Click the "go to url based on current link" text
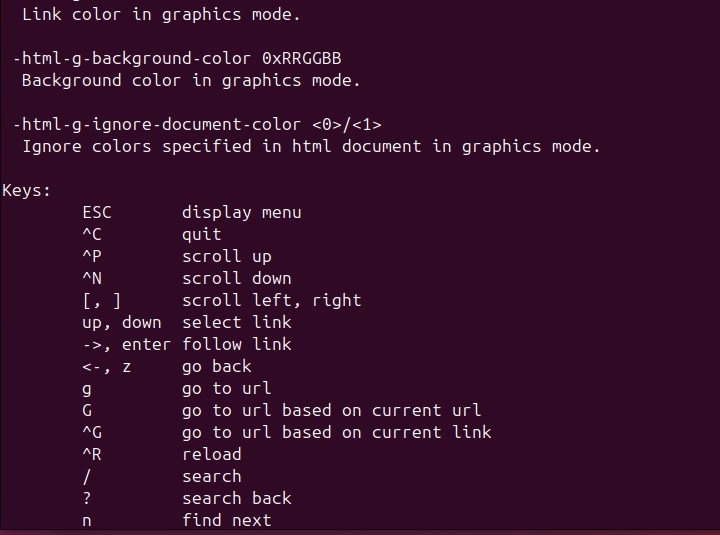720x535 pixels. pyautogui.click(x=336, y=432)
